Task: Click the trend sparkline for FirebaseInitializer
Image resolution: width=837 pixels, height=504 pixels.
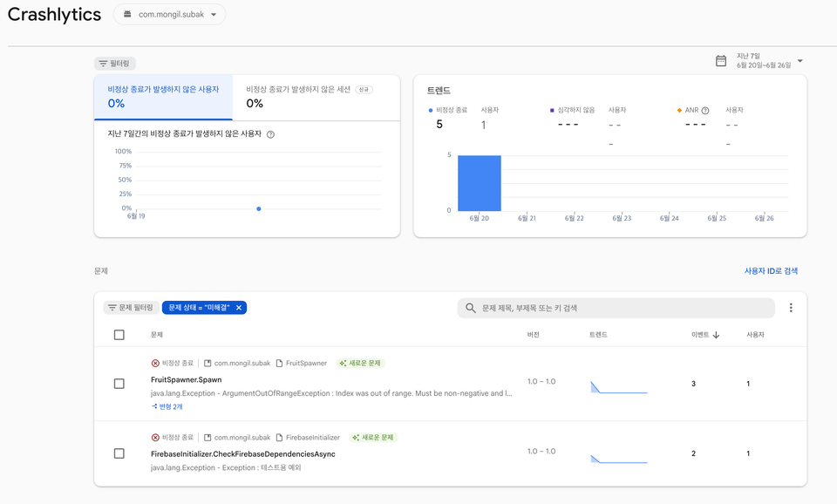Action: point(619,459)
